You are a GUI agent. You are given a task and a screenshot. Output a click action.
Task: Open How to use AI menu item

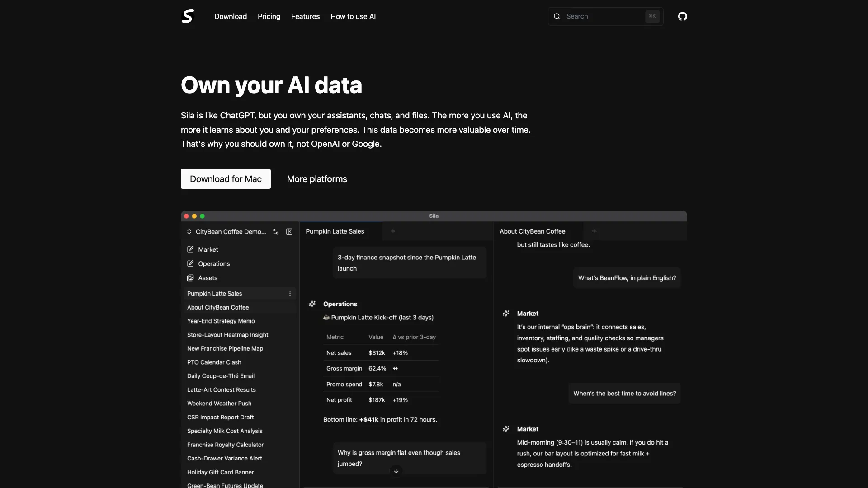(353, 16)
